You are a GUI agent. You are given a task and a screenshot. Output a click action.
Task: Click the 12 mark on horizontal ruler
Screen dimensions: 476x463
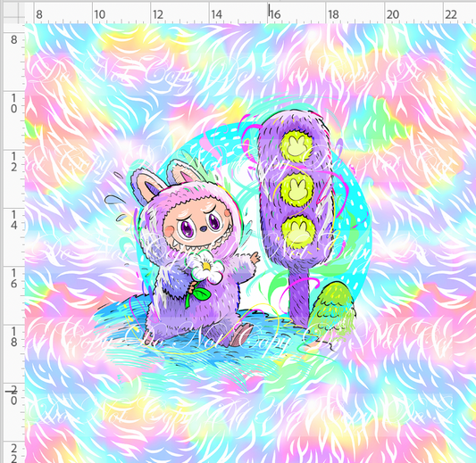pos(158,14)
